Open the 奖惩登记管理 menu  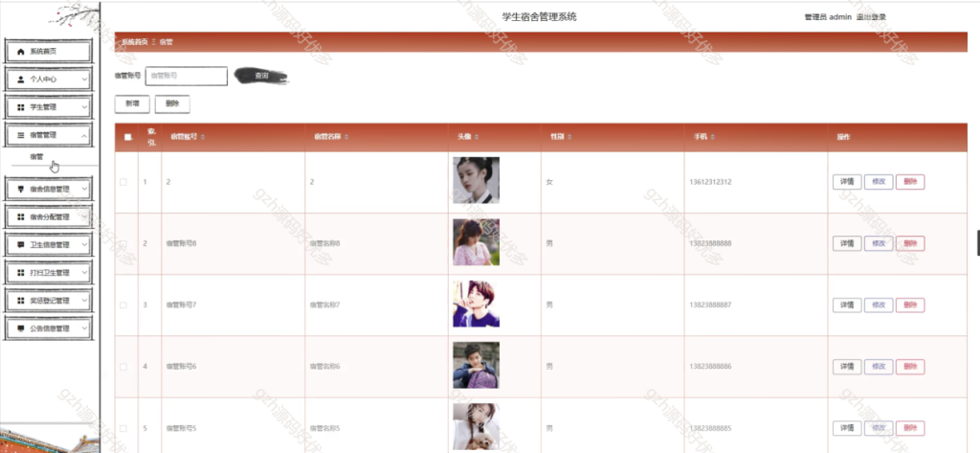[x=49, y=301]
